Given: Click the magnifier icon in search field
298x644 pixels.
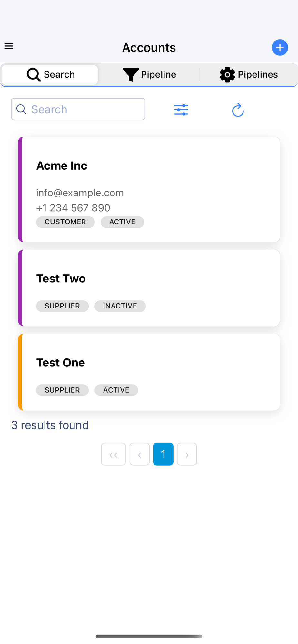Looking at the screenshot, I should coord(21,109).
